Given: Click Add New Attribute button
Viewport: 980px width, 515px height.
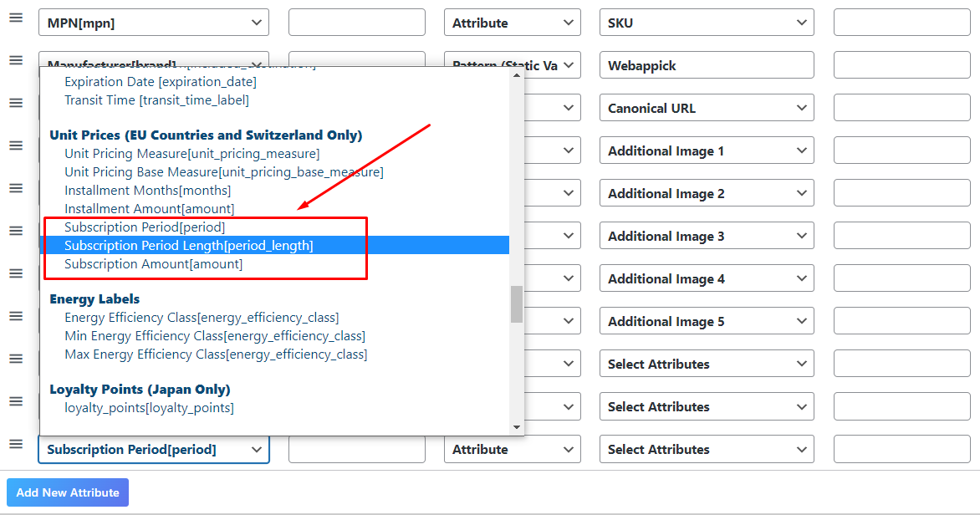Looking at the screenshot, I should tap(68, 492).
